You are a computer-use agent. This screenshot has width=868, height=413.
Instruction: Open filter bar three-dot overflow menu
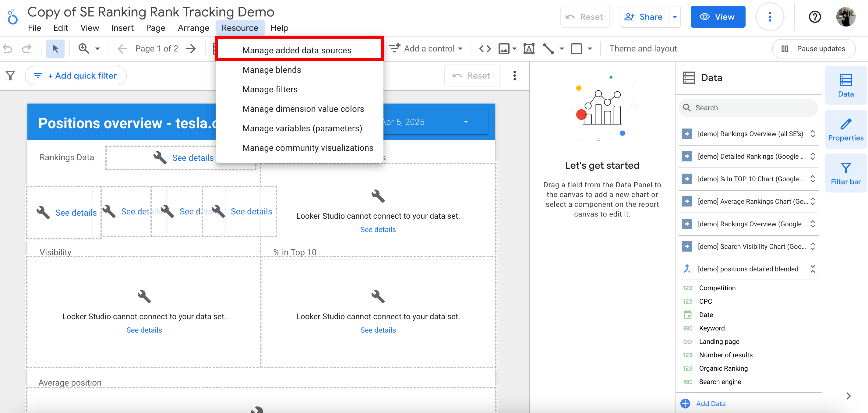(x=514, y=76)
